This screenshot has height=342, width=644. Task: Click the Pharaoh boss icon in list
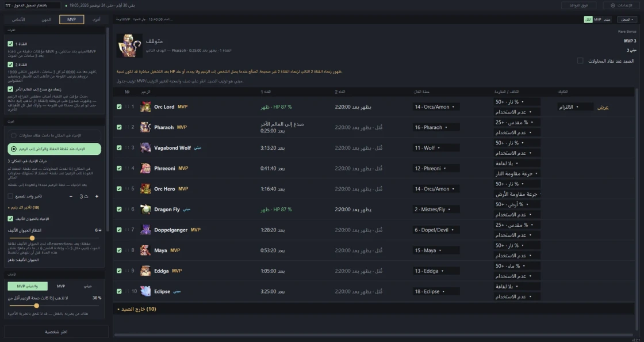pyautogui.click(x=145, y=127)
